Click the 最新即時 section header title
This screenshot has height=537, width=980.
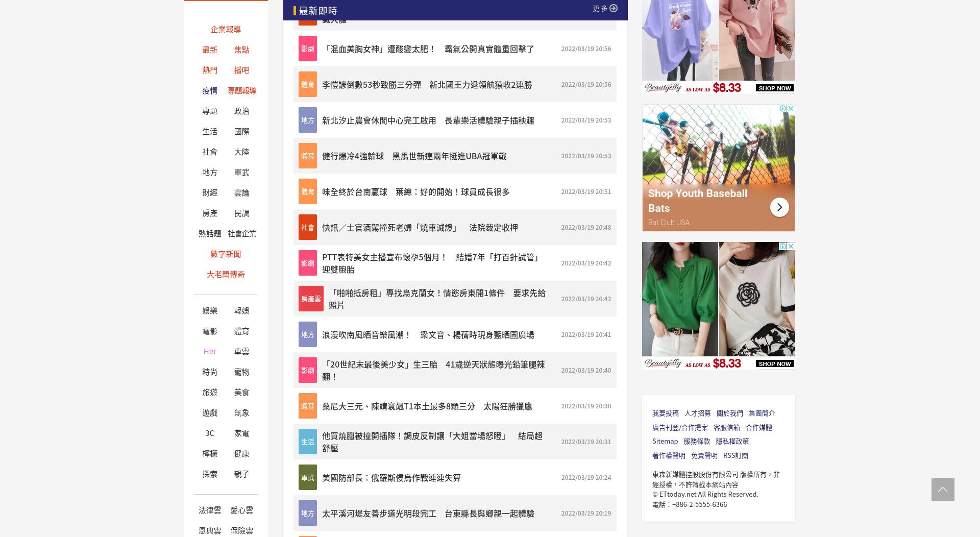pyautogui.click(x=317, y=10)
